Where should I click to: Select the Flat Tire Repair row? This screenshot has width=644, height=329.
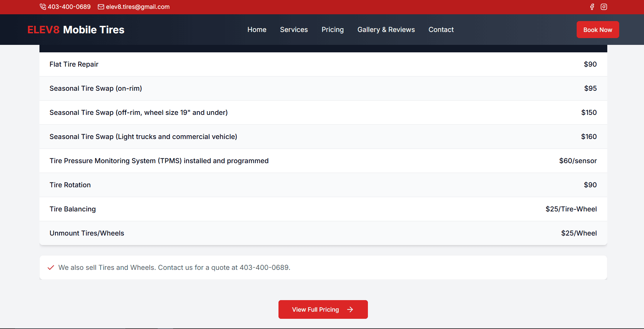point(323,64)
